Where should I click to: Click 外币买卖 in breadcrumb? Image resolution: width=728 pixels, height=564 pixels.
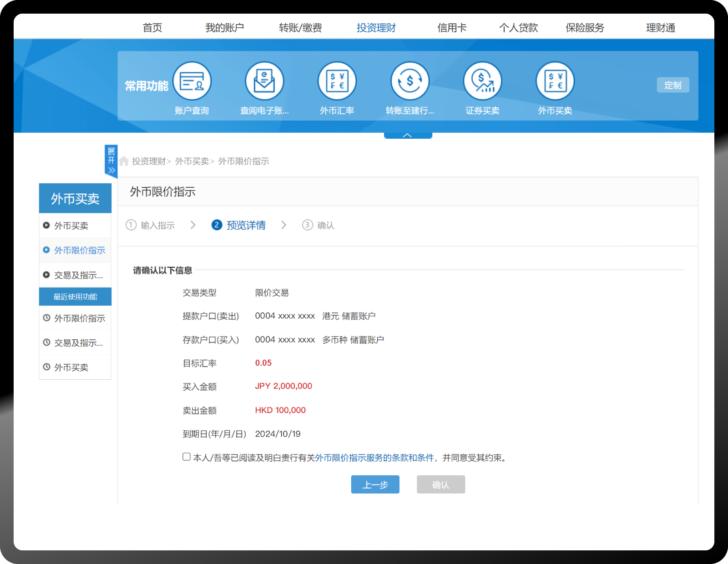pos(192,161)
